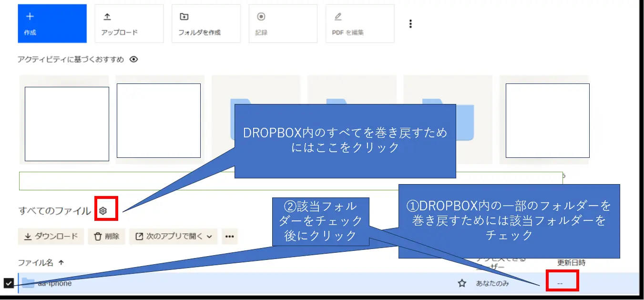Star the aa-iphone folder as favorite
644x300 pixels.
(462, 283)
